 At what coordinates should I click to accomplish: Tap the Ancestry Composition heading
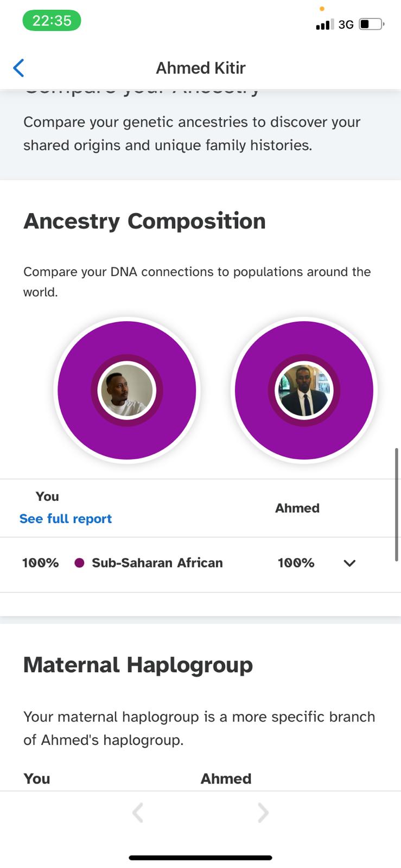pos(144,221)
